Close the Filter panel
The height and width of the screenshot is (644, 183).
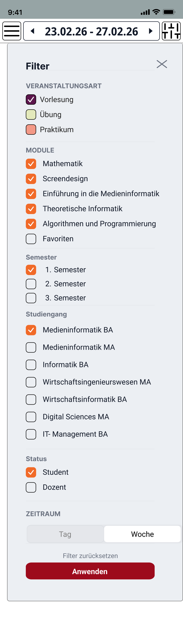[162, 64]
